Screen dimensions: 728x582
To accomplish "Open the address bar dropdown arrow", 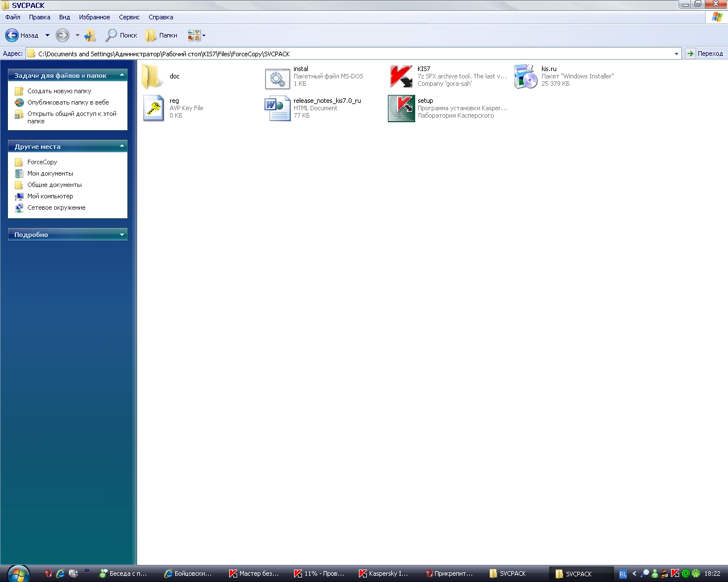I will 676,54.
